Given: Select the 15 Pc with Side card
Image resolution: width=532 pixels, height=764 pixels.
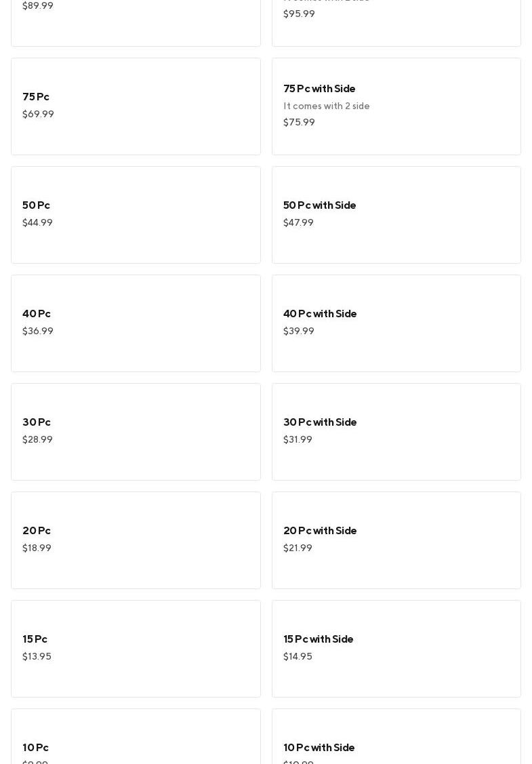Looking at the screenshot, I should point(396,648).
